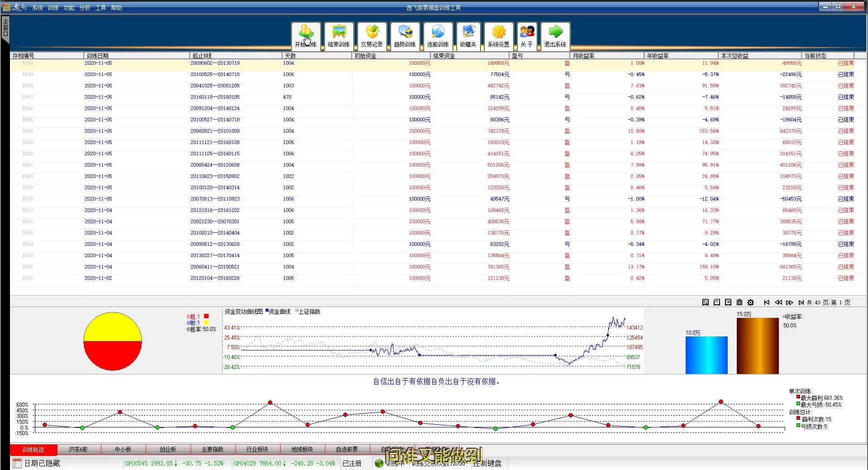Click the 结束训练 toolbar icon

click(x=339, y=36)
